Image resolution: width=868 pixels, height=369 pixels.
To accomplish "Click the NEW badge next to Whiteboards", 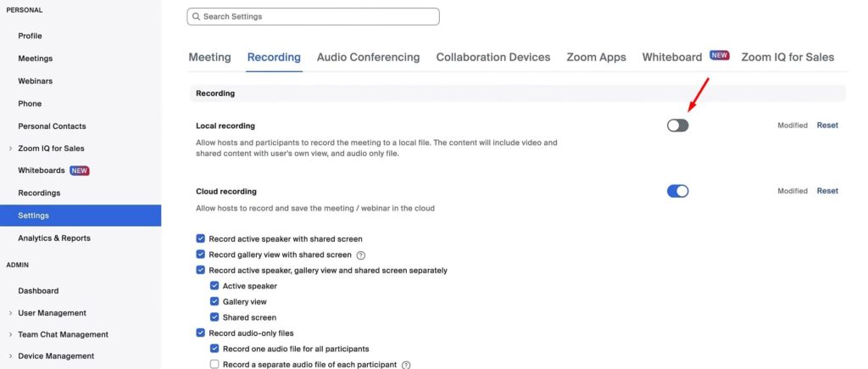I will click(x=80, y=171).
